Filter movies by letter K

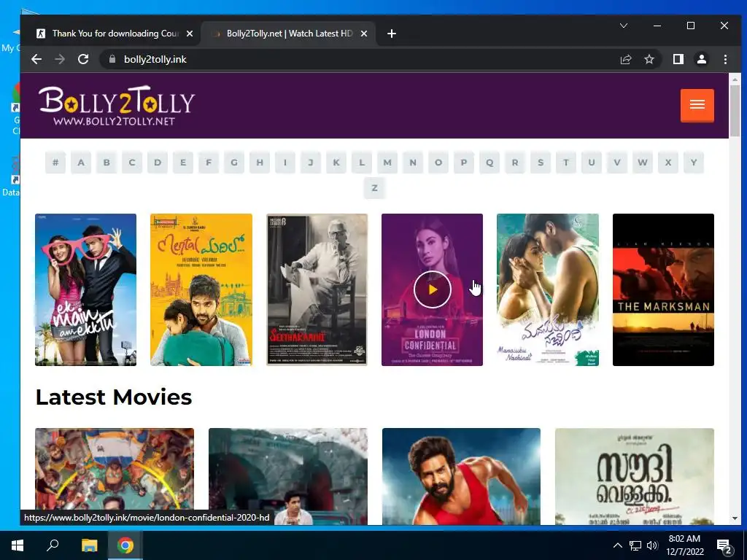pos(336,163)
